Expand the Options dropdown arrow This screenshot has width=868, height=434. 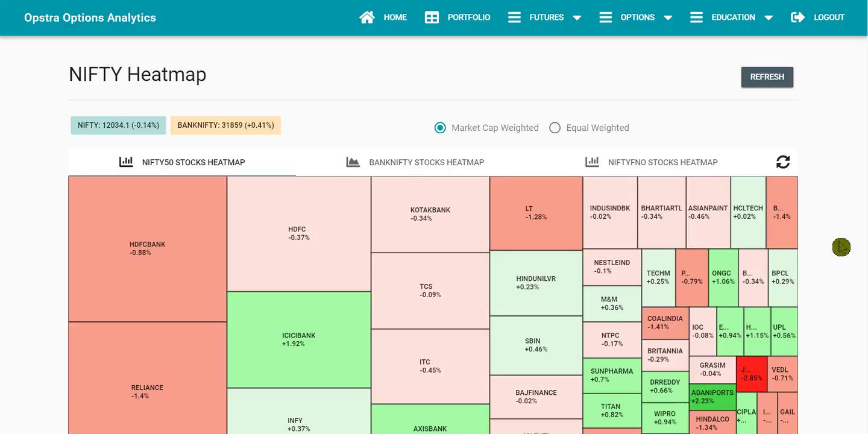tap(668, 18)
